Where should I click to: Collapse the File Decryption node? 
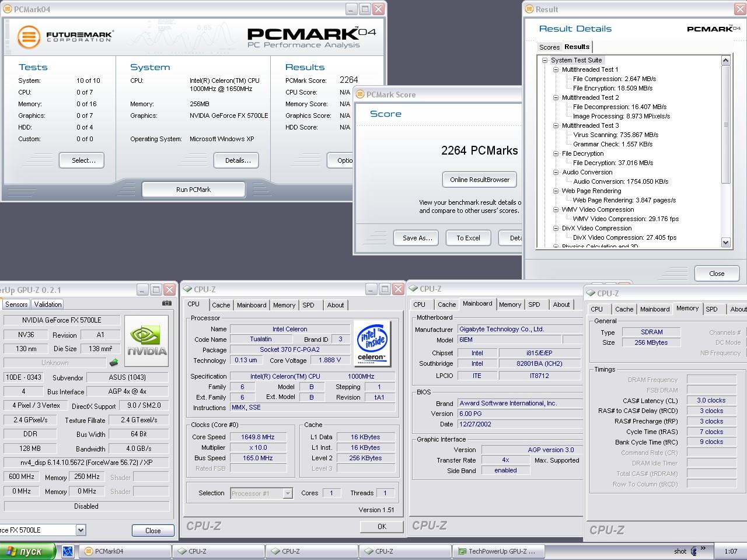pos(556,153)
